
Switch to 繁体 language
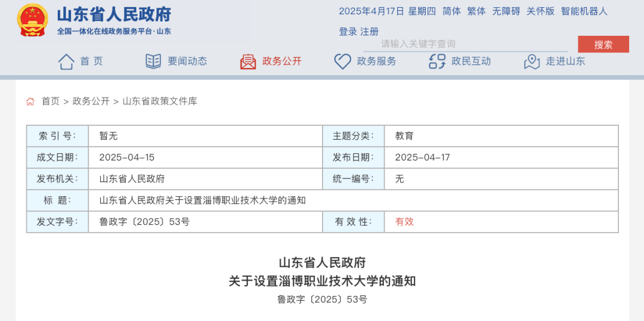[476, 11]
